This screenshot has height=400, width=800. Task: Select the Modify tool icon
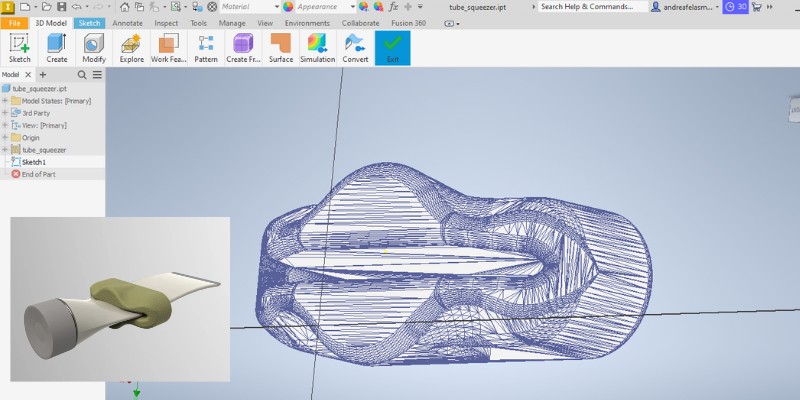94,43
